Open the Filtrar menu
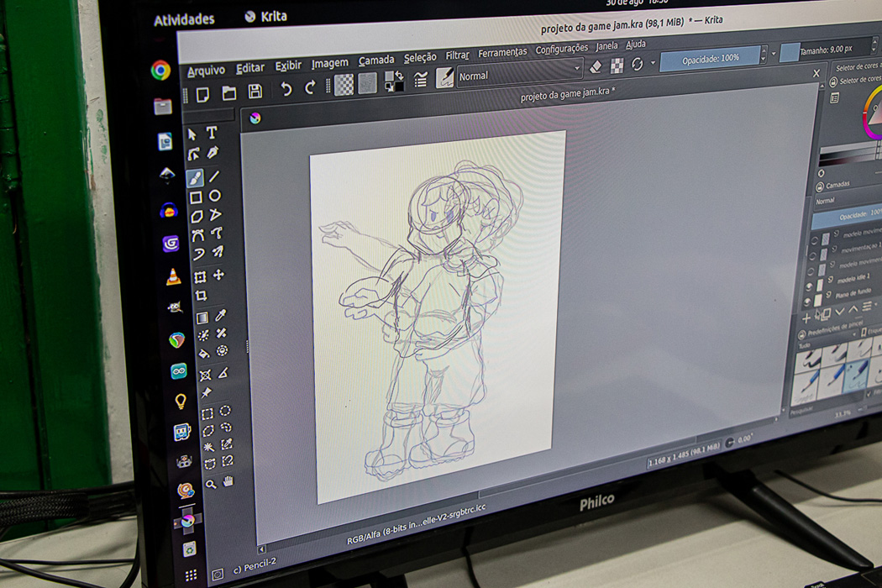 click(457, 55)
